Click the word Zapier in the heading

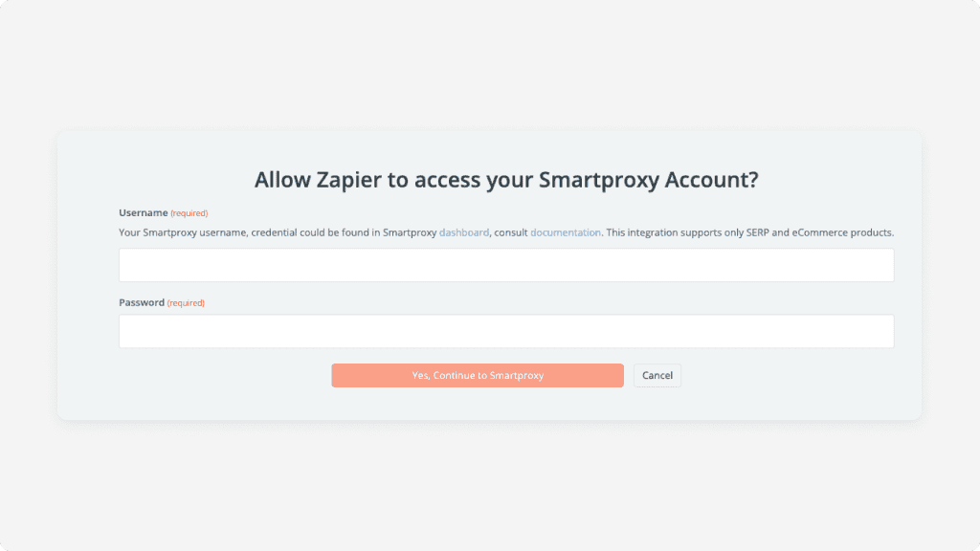pos(348,180)
